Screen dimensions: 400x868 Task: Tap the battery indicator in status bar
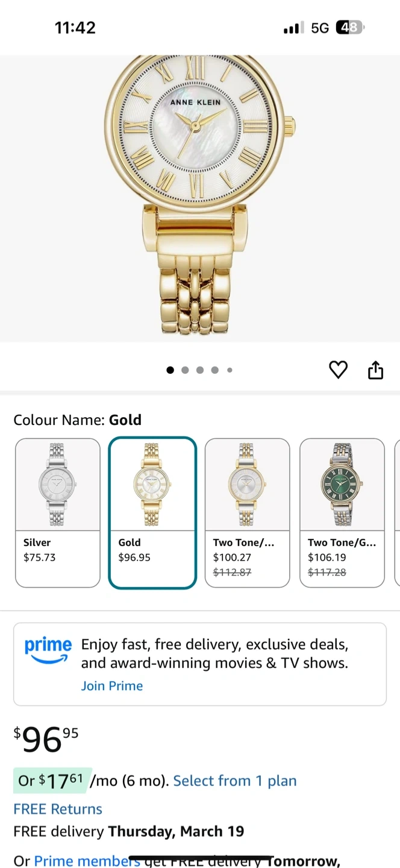coord(350,28)
